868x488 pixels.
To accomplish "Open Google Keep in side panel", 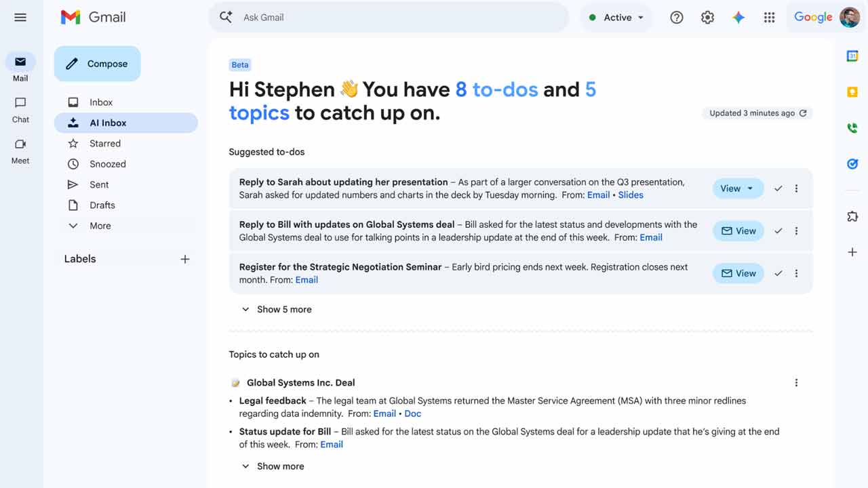I will pyautogui.click(x=852, y=92).
